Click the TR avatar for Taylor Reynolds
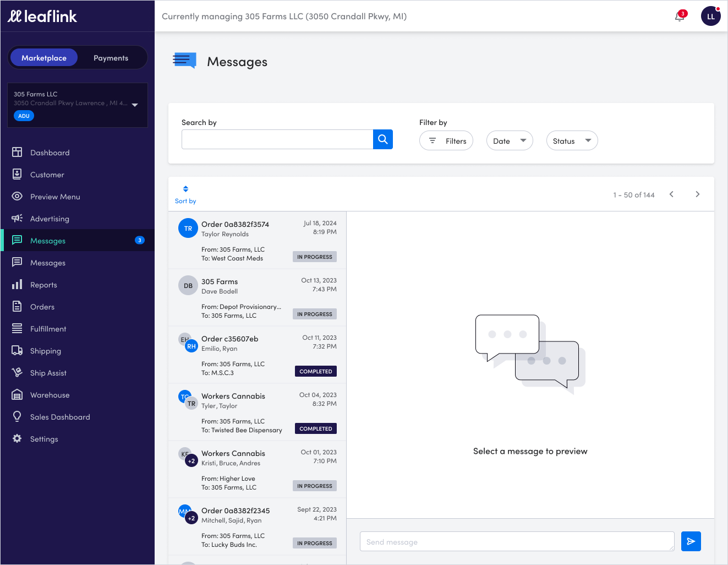728x565 pixels. click(x=188, y=228)
